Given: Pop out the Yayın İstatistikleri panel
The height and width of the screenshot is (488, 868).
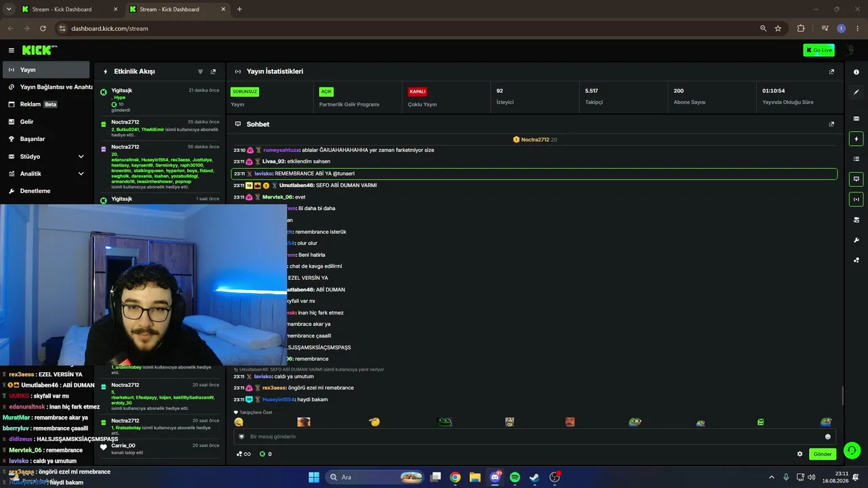Looking at the screenshot, I should (x=831, y=71).
